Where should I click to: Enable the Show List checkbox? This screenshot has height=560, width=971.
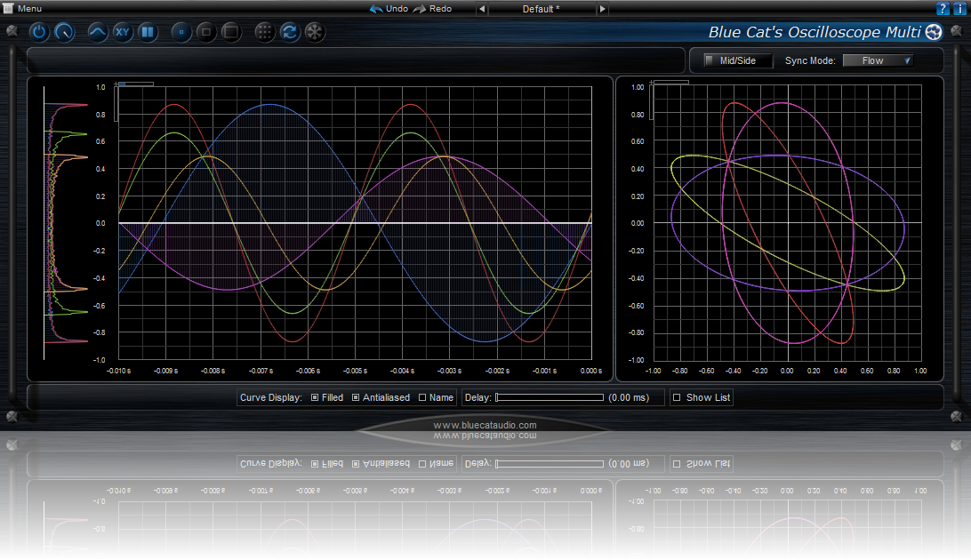pos(677,397)
